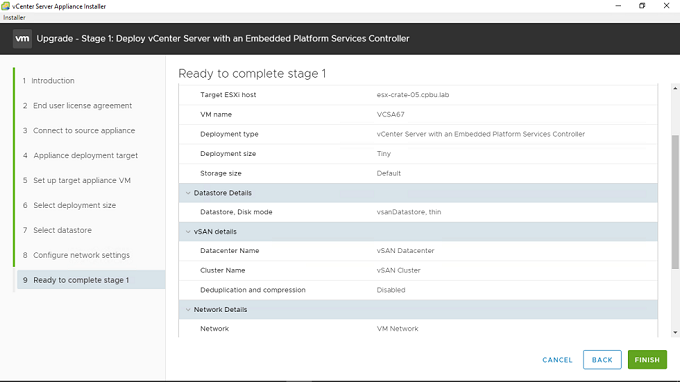Click the Default storage size value

389,173
